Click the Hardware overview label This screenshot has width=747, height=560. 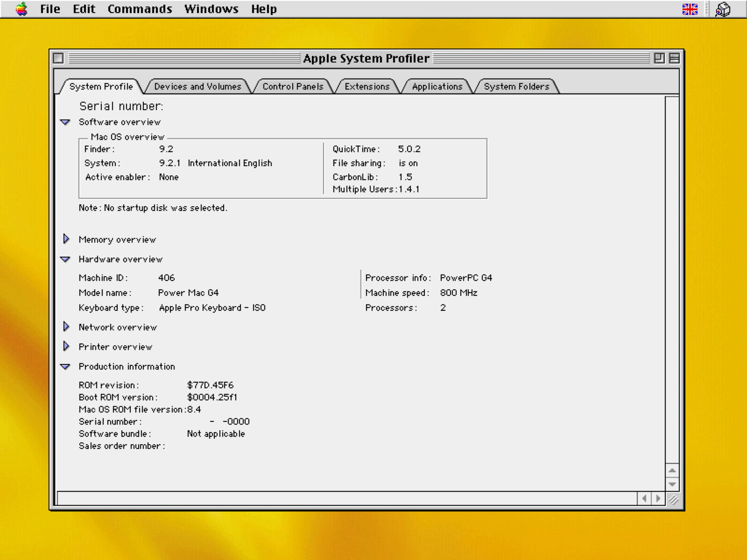coord(120,259)
